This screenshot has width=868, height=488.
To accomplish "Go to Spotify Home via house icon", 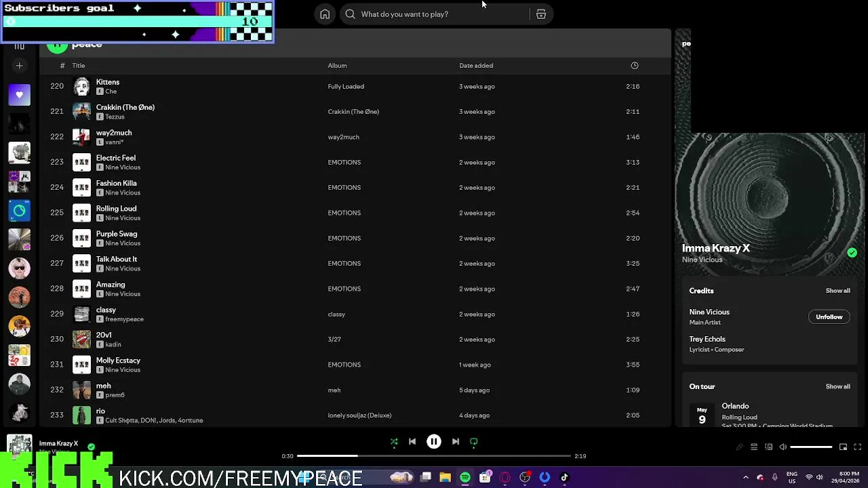I will click(325, 14).
